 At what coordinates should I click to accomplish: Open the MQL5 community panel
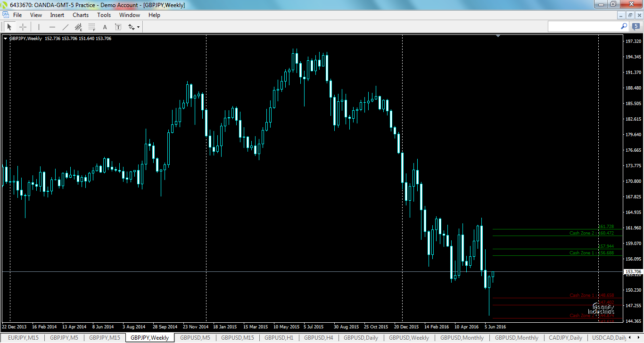click(634, 26)
